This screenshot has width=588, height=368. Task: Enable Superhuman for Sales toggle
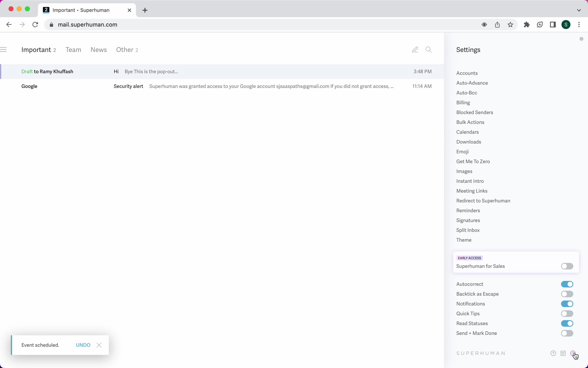567,266
